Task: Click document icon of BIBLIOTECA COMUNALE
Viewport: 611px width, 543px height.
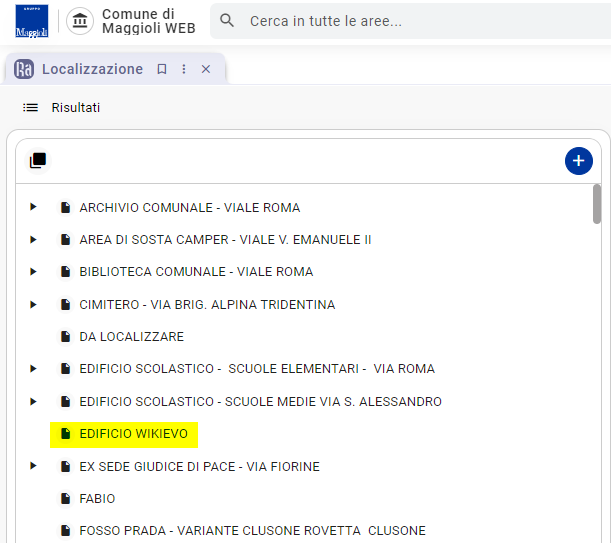Action: pyautogui.click(x=65, y=271)
